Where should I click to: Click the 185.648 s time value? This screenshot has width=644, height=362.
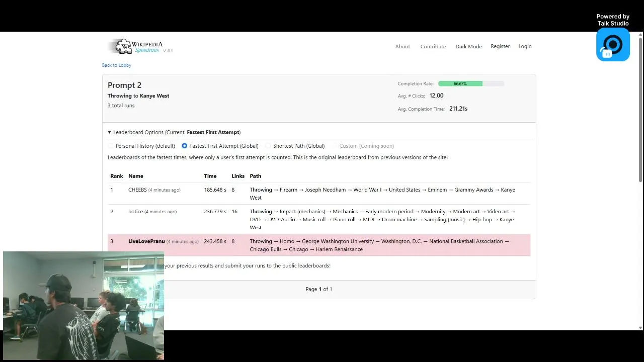point(215,190)
